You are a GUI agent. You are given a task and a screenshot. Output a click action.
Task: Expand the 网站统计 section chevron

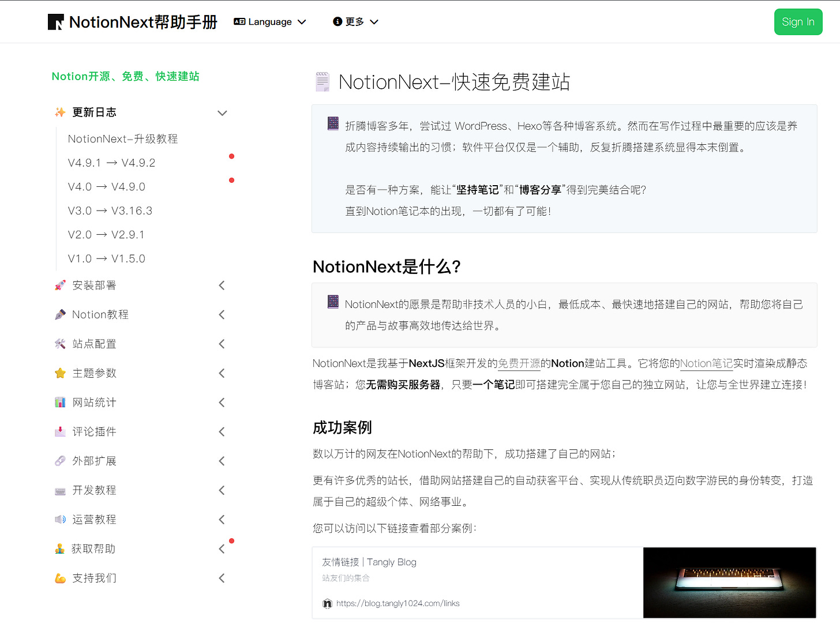click(222, 403)
